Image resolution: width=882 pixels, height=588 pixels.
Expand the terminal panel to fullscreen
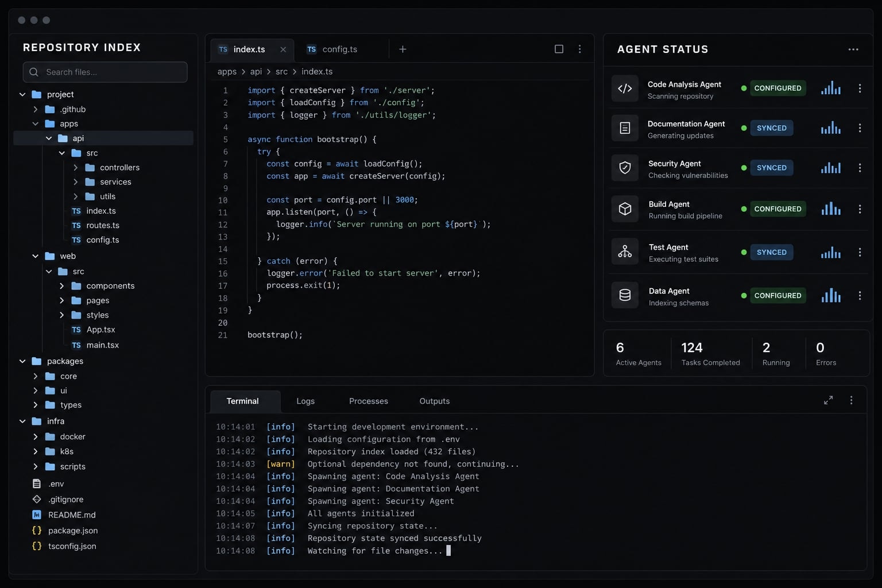pos(828,400)
